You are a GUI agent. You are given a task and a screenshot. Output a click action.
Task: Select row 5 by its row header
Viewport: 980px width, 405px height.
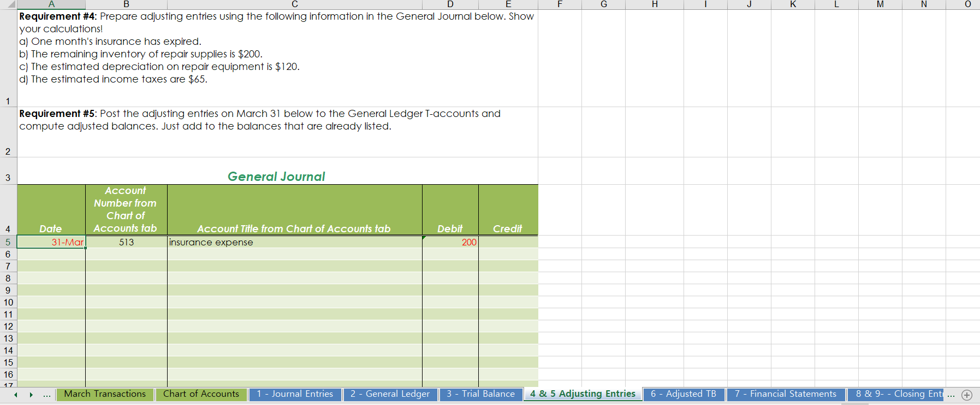coord(8,242)
